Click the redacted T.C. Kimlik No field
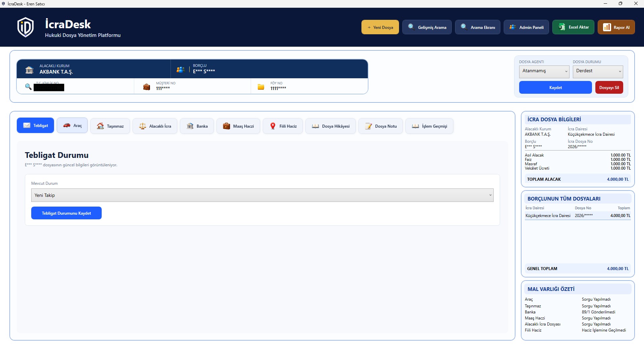This screenshot has width=644, height=346. [49, 87]
